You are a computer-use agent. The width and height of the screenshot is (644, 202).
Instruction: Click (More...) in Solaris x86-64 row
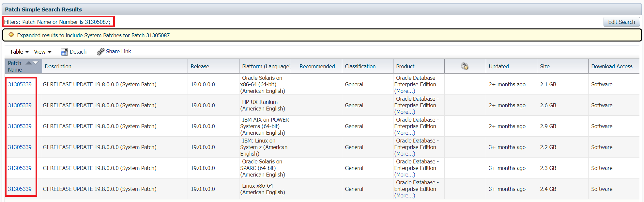pyautogui.click(x=405, y=91)
